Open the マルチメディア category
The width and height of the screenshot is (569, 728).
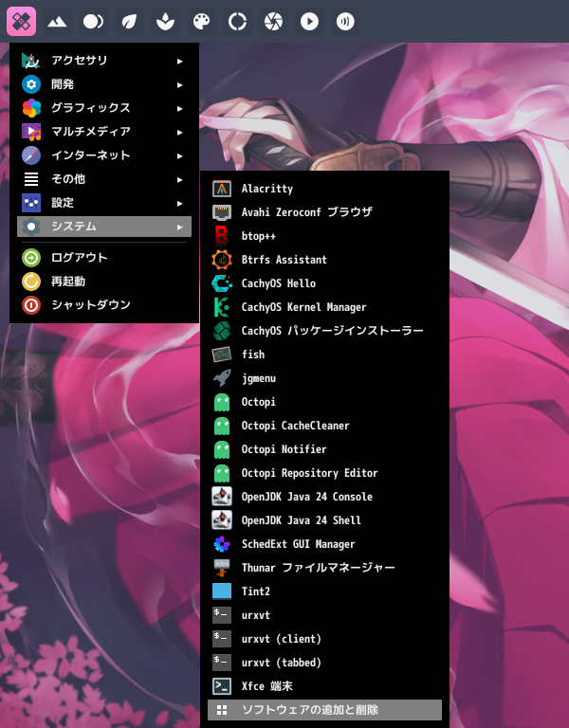(104, 132)
